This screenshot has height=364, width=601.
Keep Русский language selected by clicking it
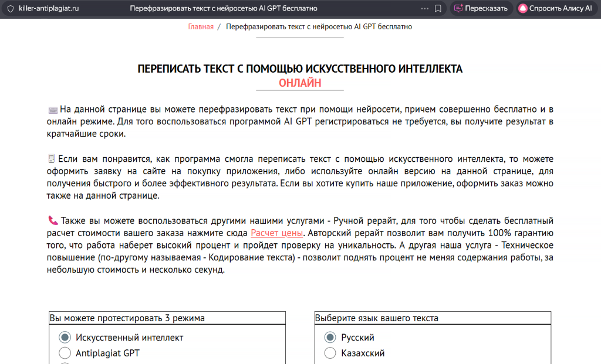(x=331, y=337)
